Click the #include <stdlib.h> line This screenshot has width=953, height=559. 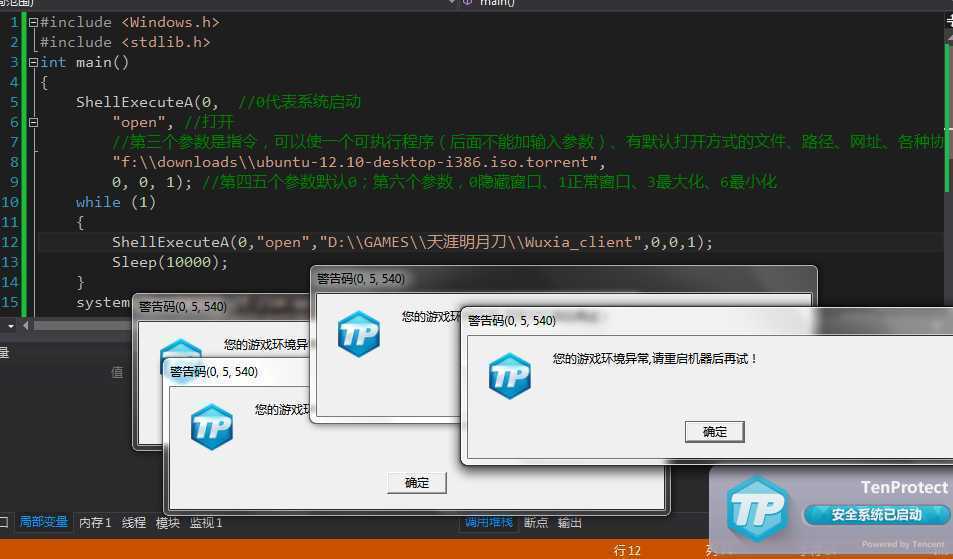pos(125,43)
